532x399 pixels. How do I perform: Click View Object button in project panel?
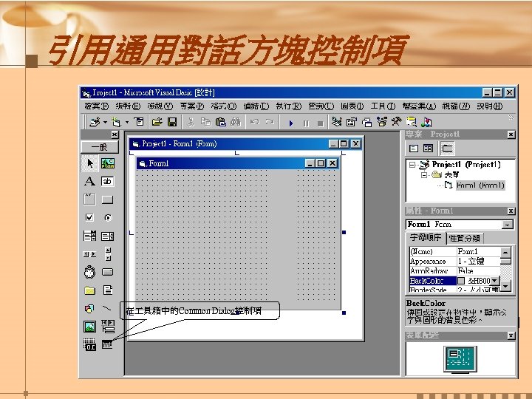tap(429, 149)
